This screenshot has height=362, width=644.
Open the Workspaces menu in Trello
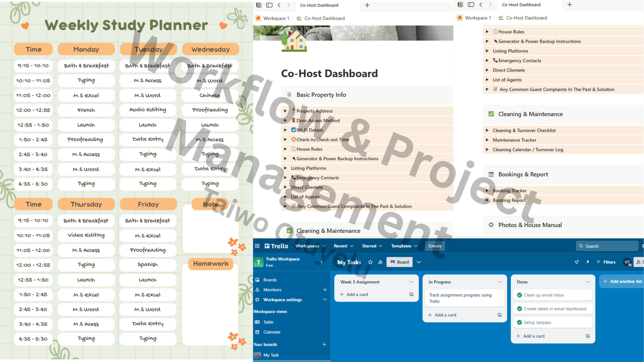pyautogui.click(x=310, y=246)
